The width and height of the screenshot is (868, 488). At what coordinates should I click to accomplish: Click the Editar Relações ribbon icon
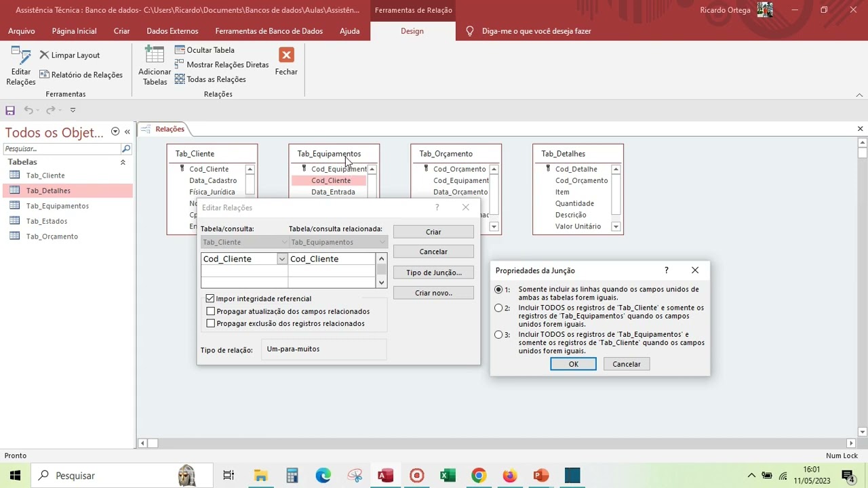(21, 66)
